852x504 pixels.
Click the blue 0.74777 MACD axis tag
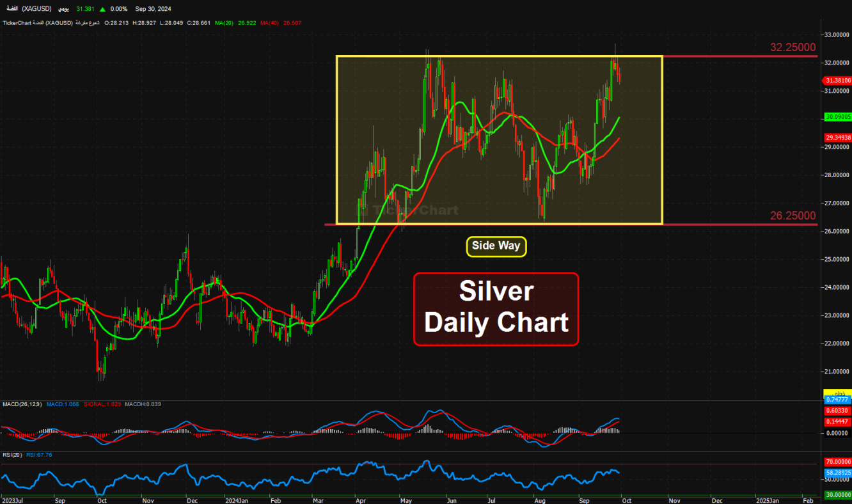coord(837,399)
